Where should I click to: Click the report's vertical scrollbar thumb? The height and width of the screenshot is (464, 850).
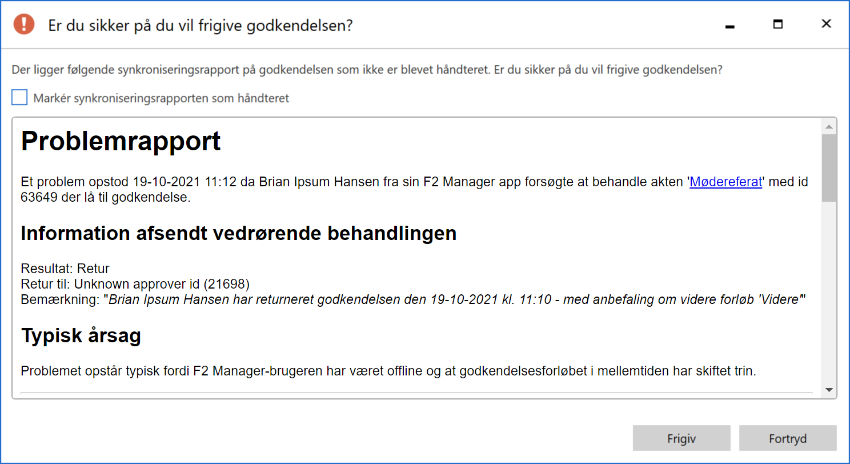(x=828, y=168)
